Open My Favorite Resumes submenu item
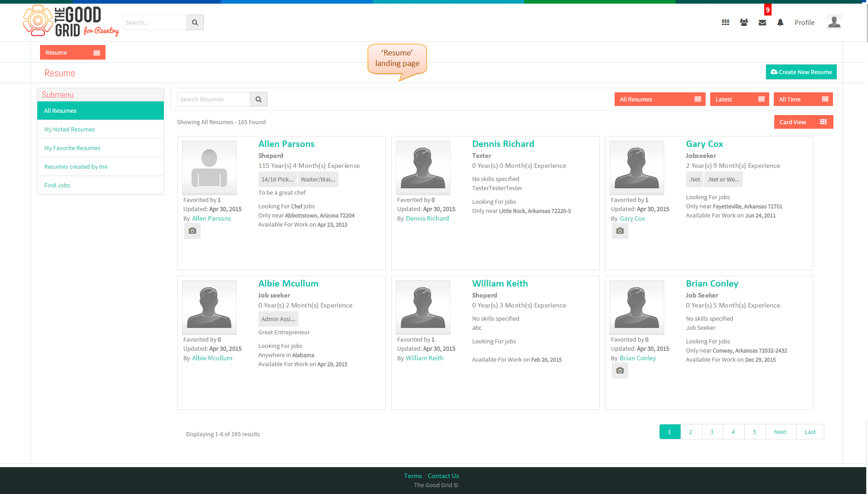 click(x=101, y=148)
